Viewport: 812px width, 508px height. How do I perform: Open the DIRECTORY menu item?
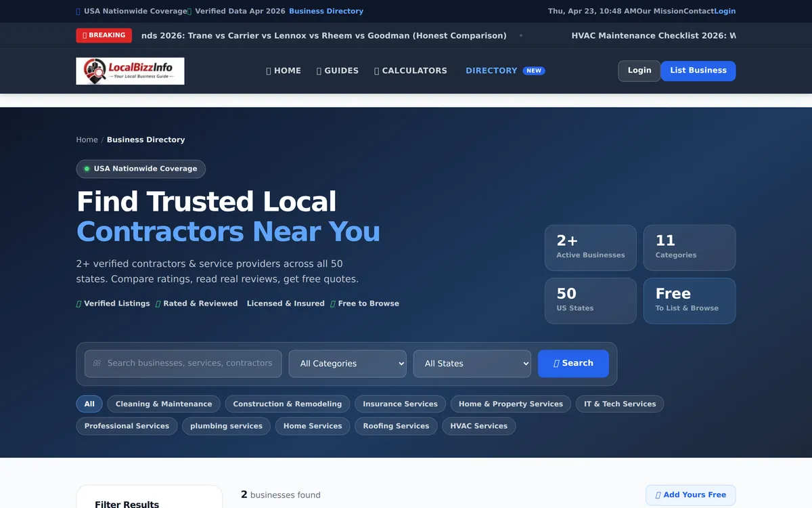pyautogui.click(x=491, y=70)
